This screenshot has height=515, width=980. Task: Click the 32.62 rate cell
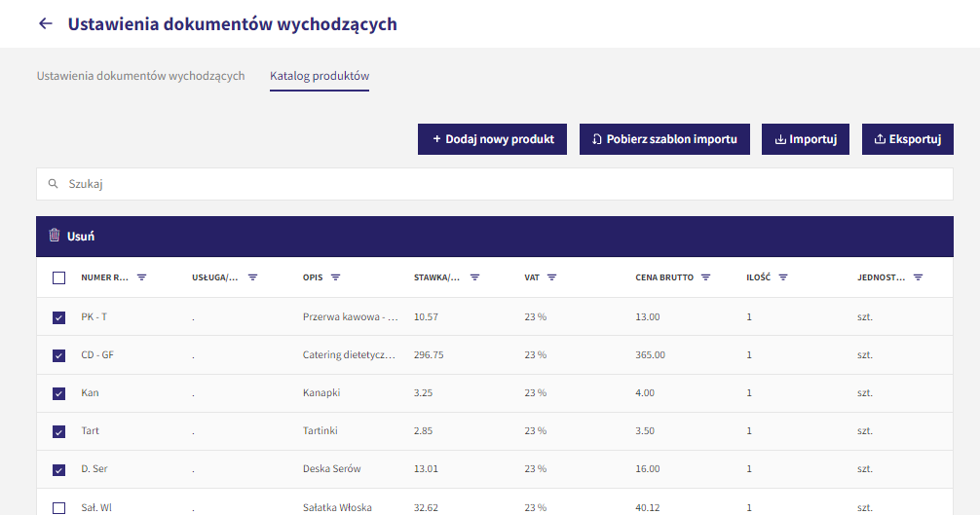[x=427, y=507]
